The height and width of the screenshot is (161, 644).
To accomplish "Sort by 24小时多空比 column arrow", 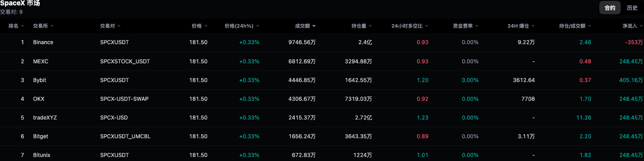I will [426, 26].
